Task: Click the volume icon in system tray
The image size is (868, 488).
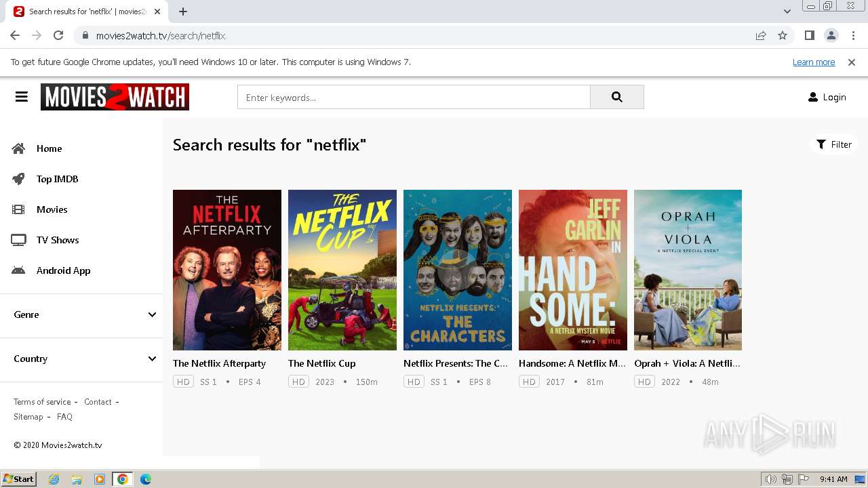Action: pos(770,479)
